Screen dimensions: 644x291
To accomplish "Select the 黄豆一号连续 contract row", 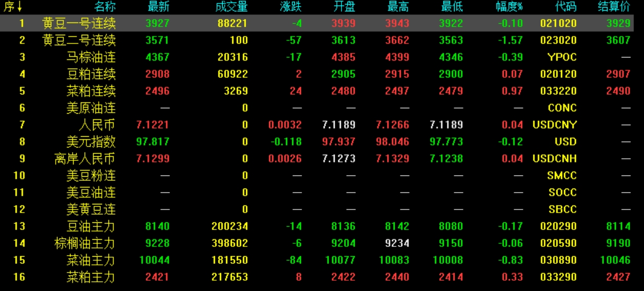I will point(79,24).
